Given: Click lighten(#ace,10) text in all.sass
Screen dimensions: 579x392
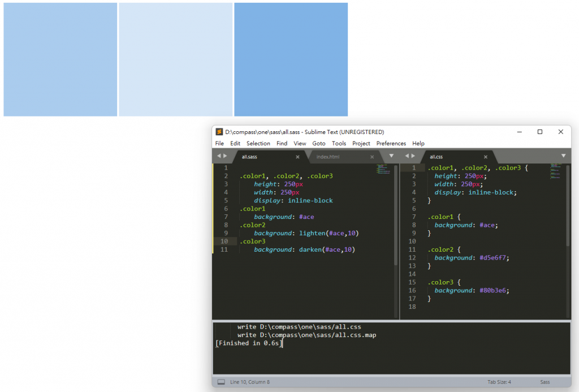Looking at the screenshot, I should point(329,233).
